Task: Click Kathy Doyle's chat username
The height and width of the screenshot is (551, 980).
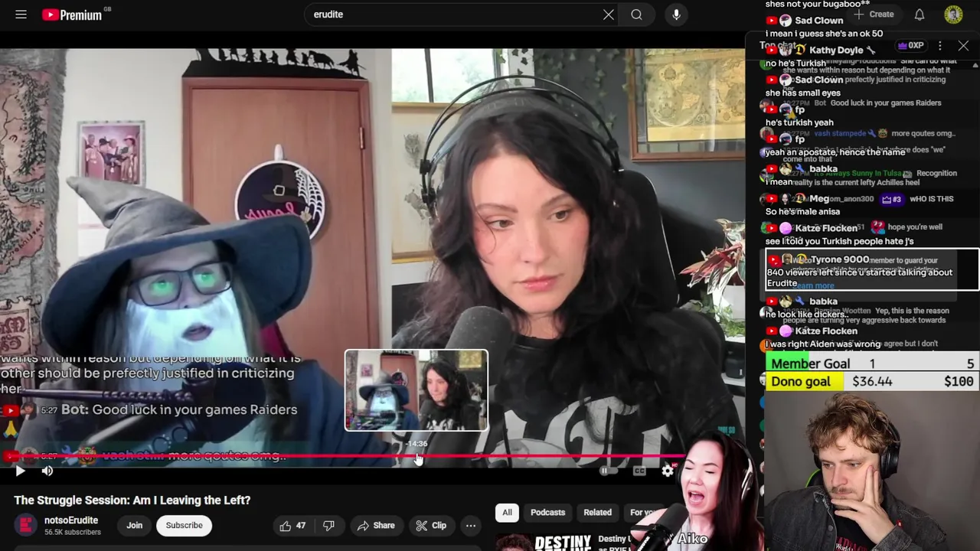Action: pos(836,50)
